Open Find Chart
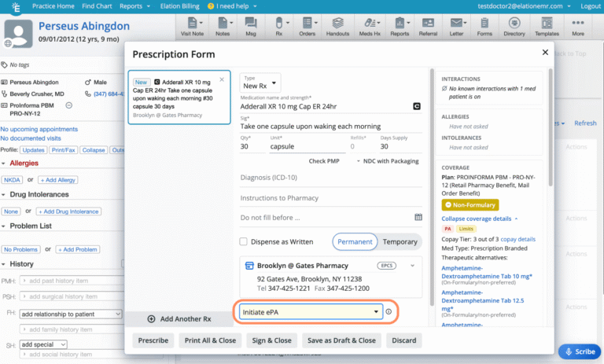 [97, 6]
